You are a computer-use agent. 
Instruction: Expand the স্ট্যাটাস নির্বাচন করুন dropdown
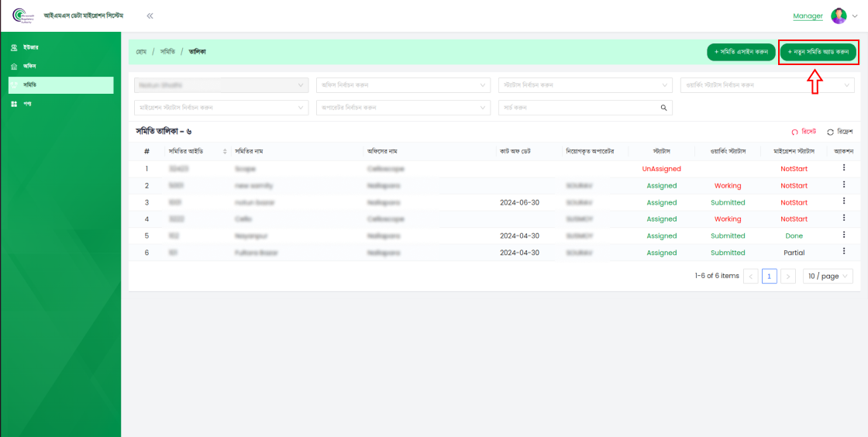tap(584, 84)
